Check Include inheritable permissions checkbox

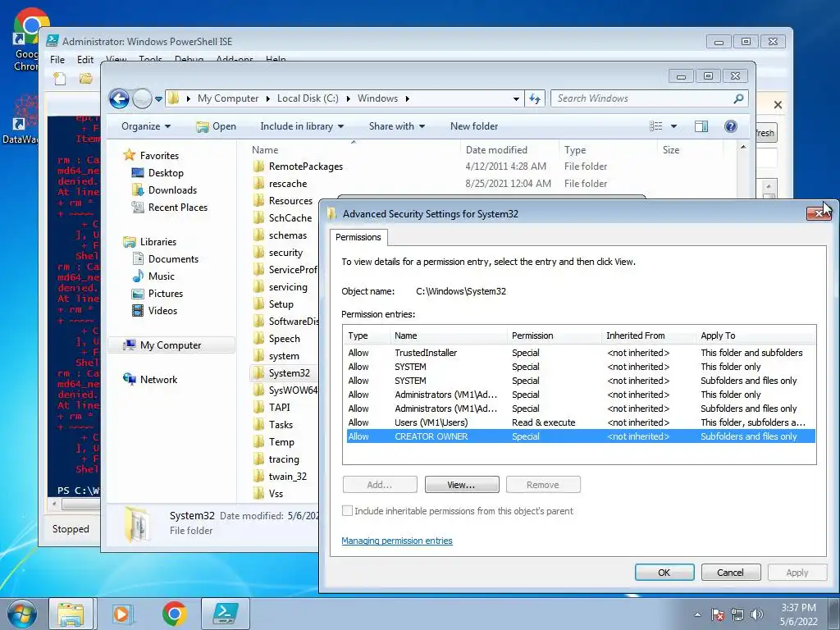347,510
